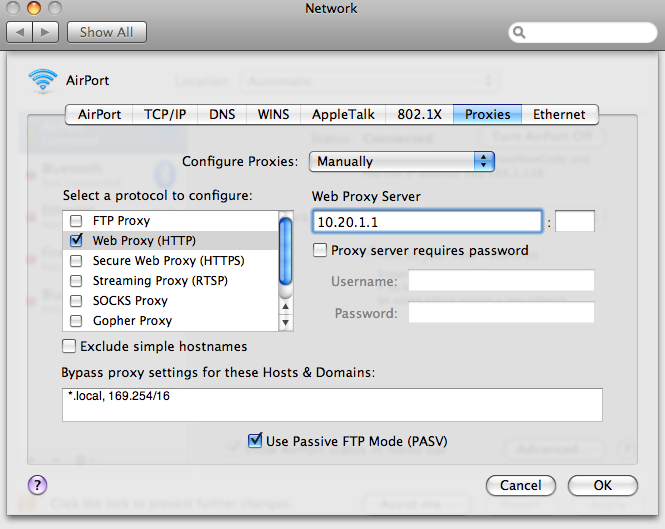Disable Use Passive FTP Mode (PASV)
Screen dimensions: 665x529
[255, 440]
